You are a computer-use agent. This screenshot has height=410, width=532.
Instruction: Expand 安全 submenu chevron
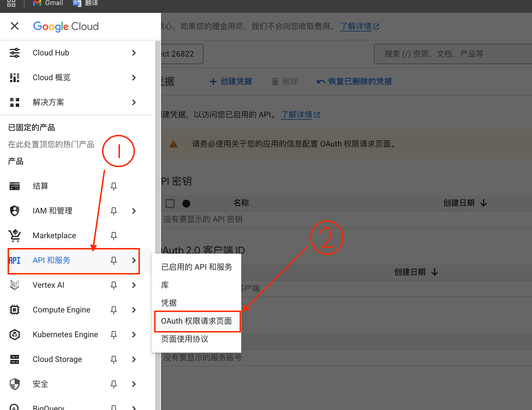(134, 384)
